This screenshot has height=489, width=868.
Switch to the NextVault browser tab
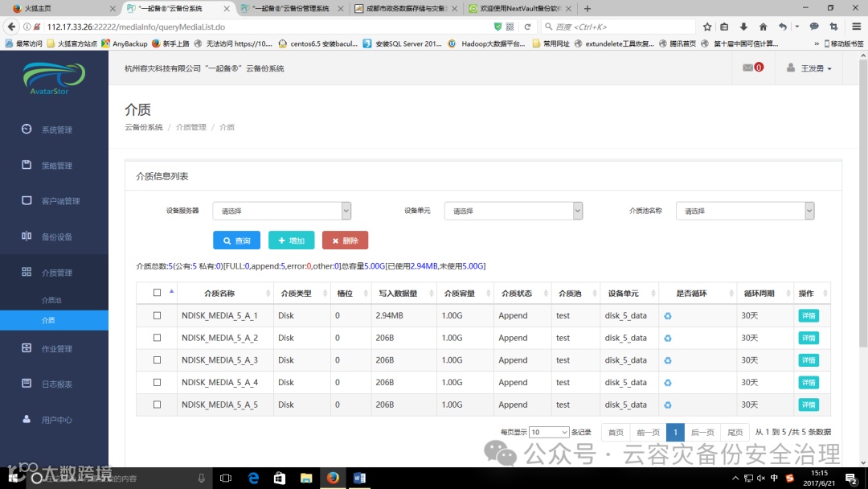(519, 8)
